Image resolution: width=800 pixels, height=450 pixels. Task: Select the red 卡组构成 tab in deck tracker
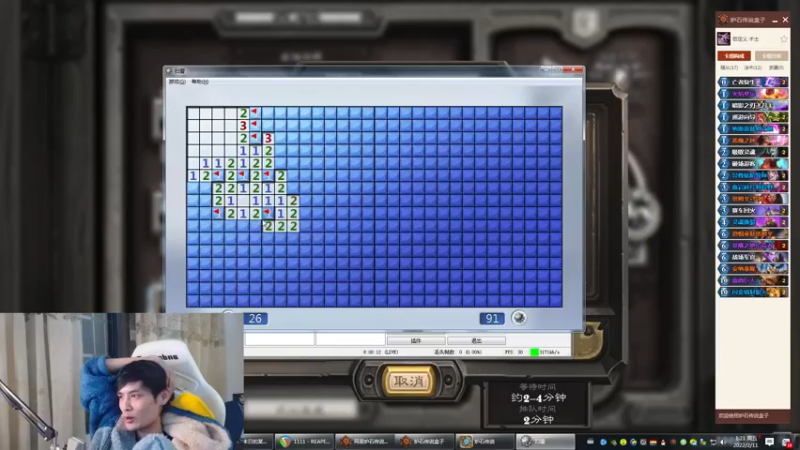[x=734, y=56]
